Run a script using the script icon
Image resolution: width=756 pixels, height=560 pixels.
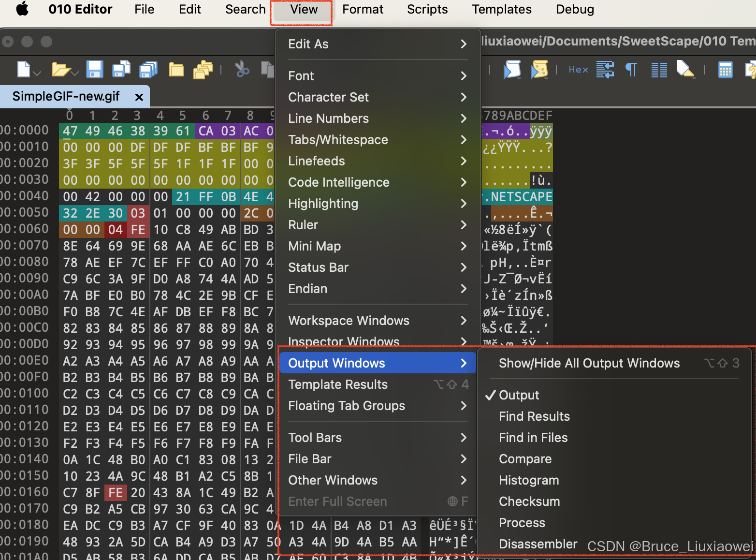pyautogui.click(x=512, y=70)
